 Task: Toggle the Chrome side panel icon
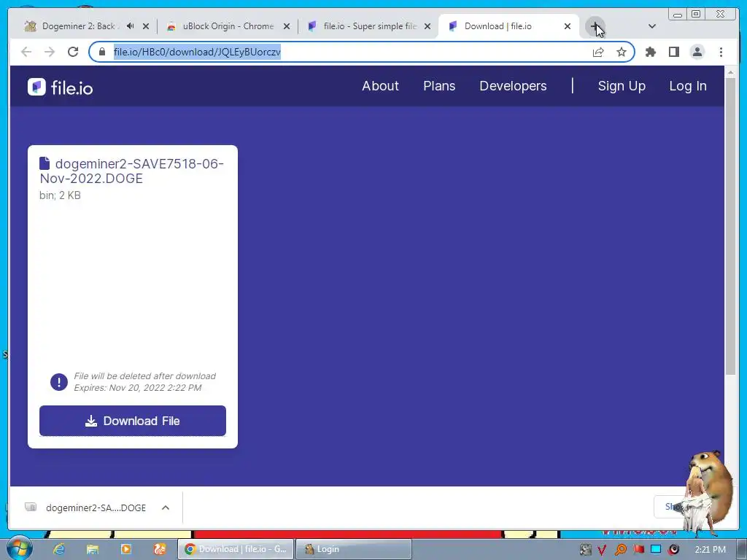coord(673,52)
